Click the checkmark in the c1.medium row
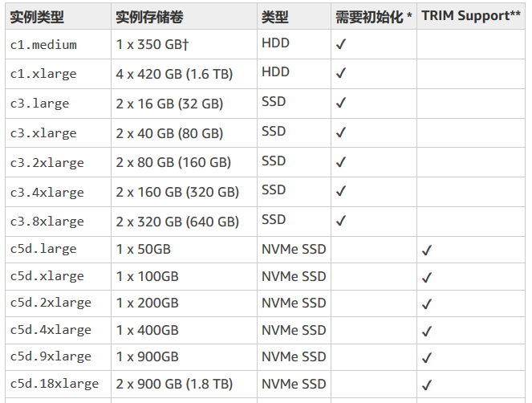 (x=341, y=44)
